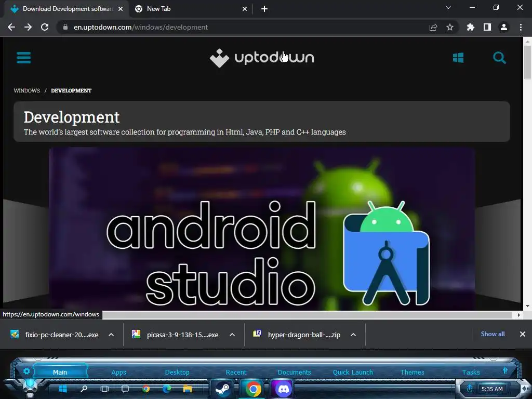This screenshot has width=532, height=399.
Task: Click the update arrow icon beside clock
Action: click(470, 389)
